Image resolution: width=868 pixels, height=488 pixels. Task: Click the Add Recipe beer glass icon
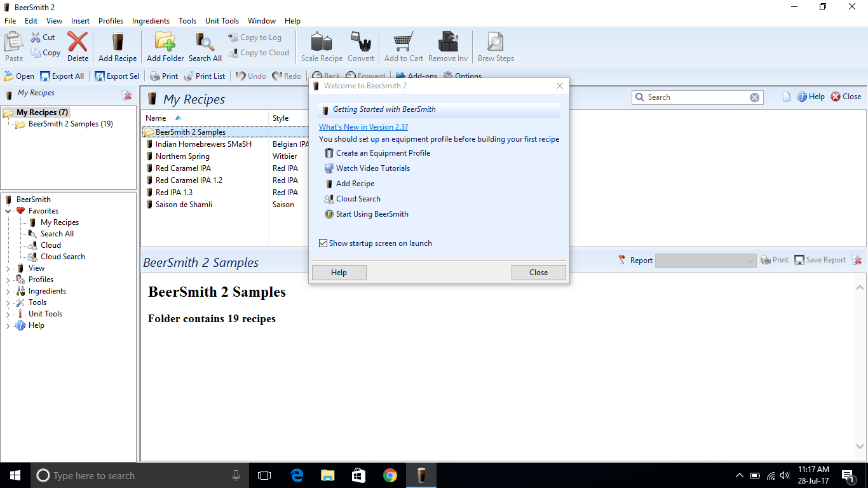pos(118,43)
